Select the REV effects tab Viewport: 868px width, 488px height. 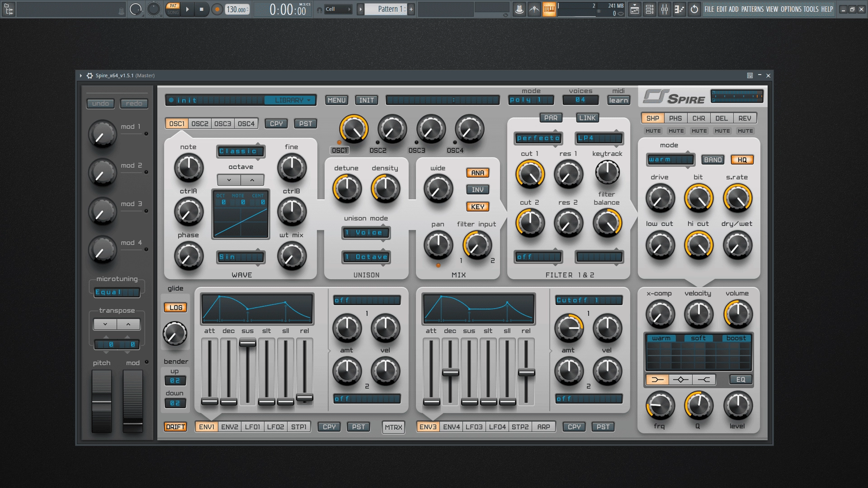[745, 118]
